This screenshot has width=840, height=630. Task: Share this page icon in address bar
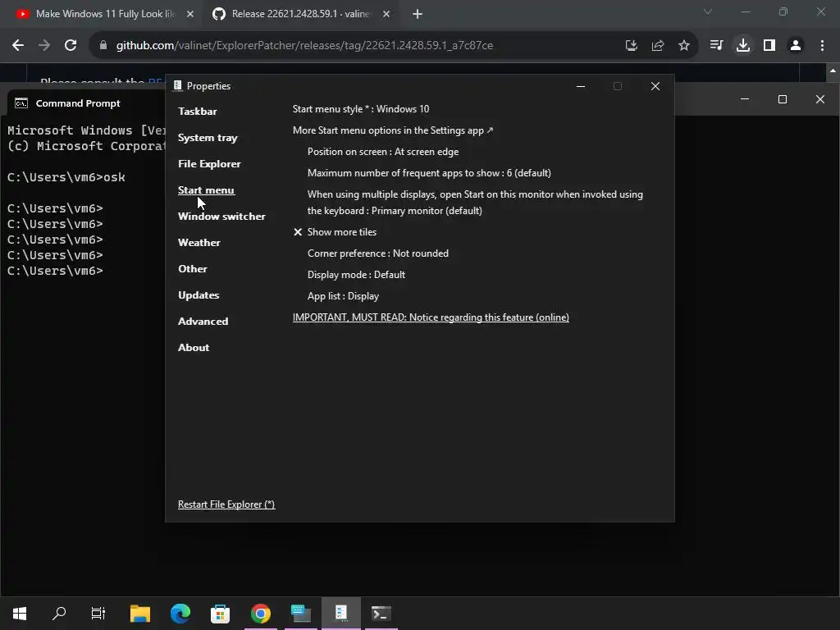pos(658,46)
